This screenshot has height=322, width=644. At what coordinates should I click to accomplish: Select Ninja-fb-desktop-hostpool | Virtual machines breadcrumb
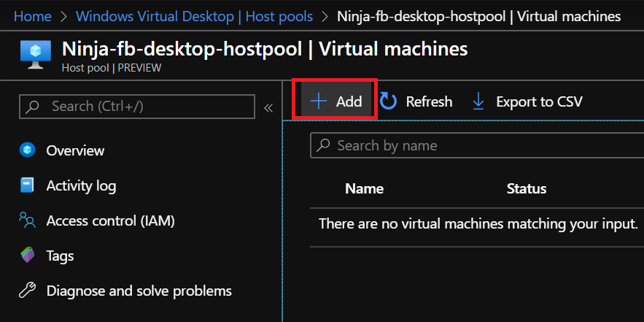(479, 17)
